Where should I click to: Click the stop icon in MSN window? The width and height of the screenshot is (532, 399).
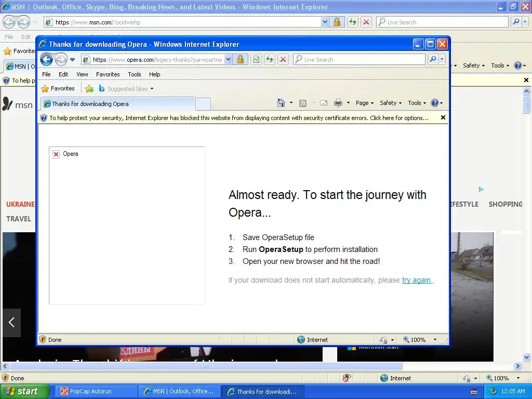tap(366, 22)
